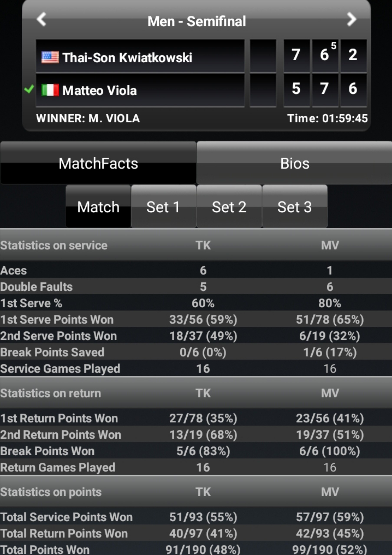This screenshot has height=555, width=392.
Task: Click the WINNER: M. VIOLA text
Action: tap(88, 118)
